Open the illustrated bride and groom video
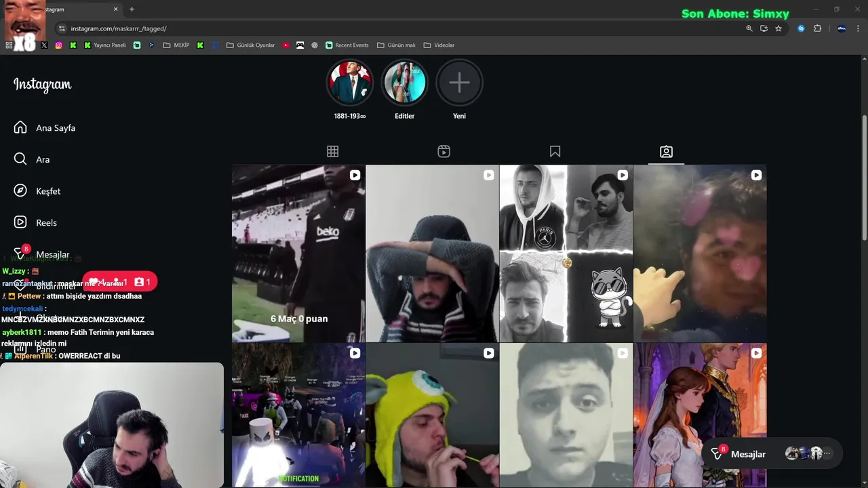Image resolution: width=868 pixels, height=488 pixels. pos(700,415)
